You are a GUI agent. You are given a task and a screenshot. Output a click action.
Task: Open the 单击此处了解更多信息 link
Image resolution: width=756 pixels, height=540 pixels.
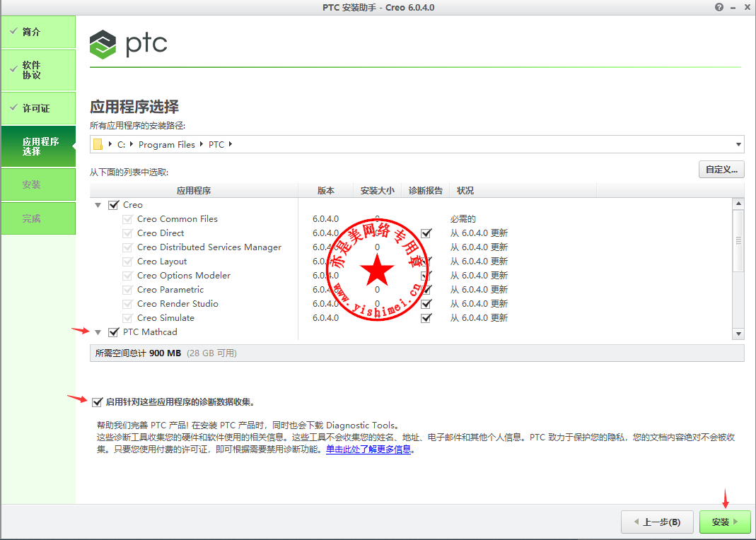coord(368,450)
